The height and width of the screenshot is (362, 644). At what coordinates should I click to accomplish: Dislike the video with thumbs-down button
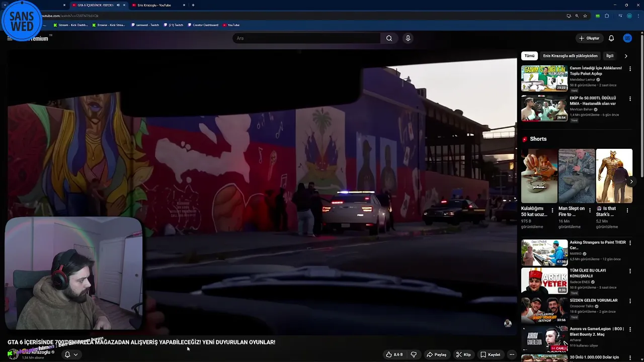(x=414, y=354)
